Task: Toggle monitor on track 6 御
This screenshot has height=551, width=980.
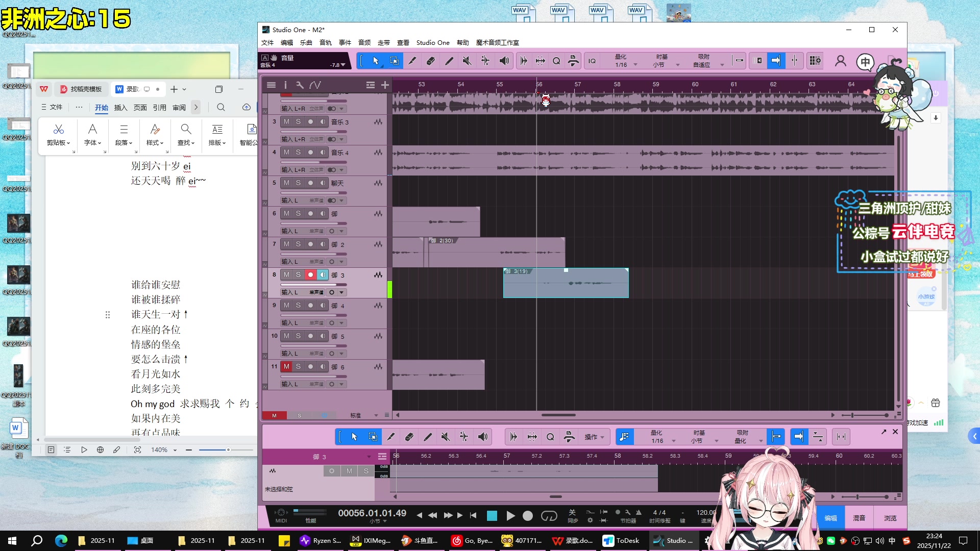Action: [322, 213]
